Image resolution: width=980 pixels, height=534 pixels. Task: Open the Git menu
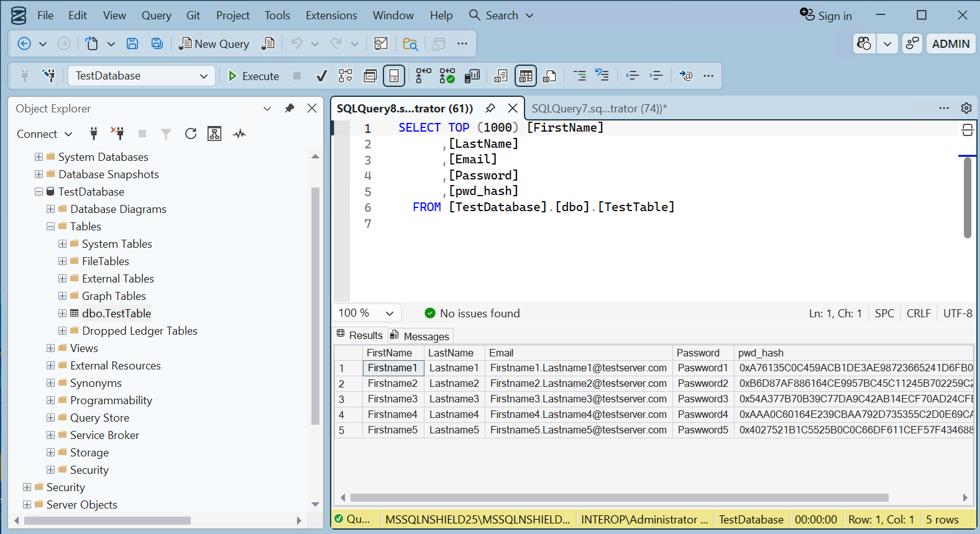(193, 15)
